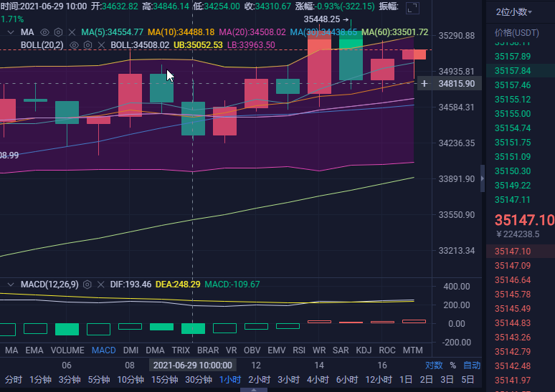Select the BRAR indicator tab

click(x=208, y=350)
